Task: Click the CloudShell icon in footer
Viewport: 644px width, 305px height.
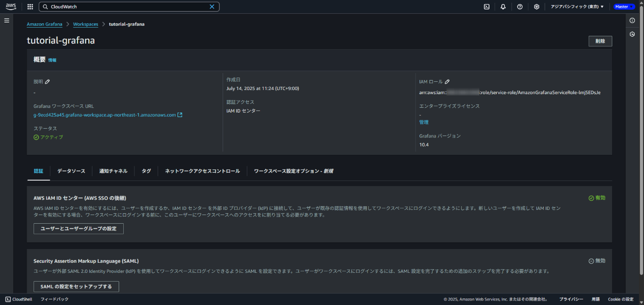Action: point(8,299)
